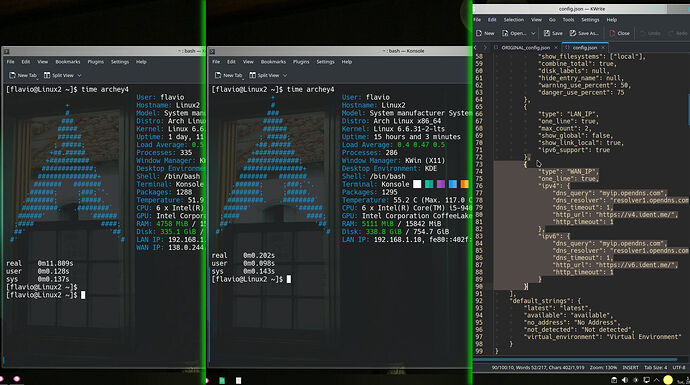Open the Open... recent files dropdown arrow

coord(533,33)
